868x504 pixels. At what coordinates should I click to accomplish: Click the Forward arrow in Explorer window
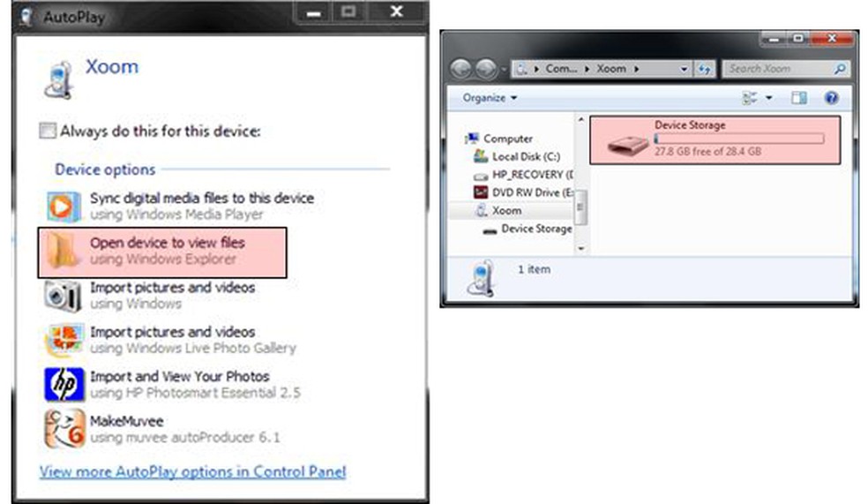coord(485,69)
